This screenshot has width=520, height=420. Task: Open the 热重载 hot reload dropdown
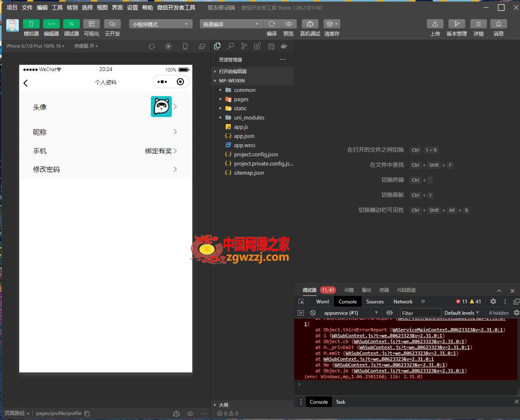[86, 46]
